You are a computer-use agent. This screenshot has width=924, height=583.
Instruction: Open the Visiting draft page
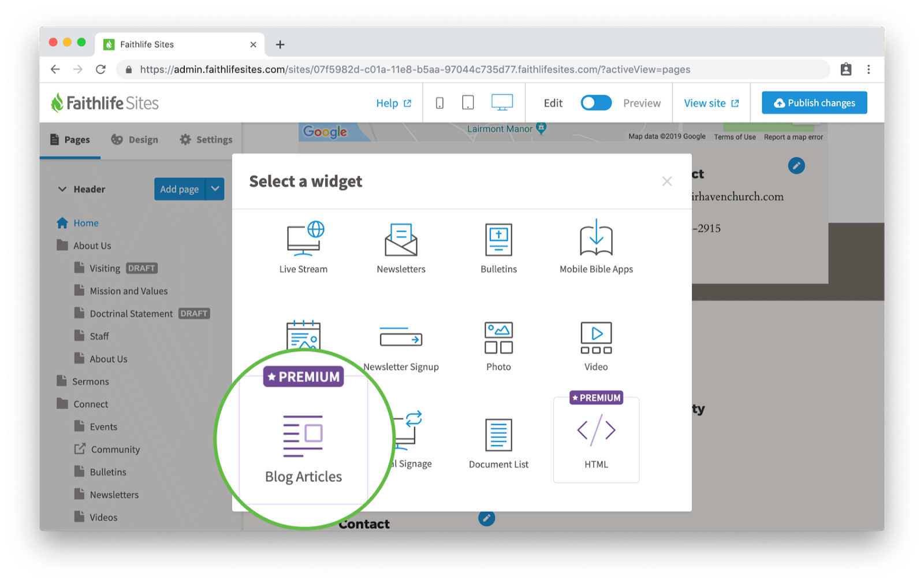pos(115,268)
